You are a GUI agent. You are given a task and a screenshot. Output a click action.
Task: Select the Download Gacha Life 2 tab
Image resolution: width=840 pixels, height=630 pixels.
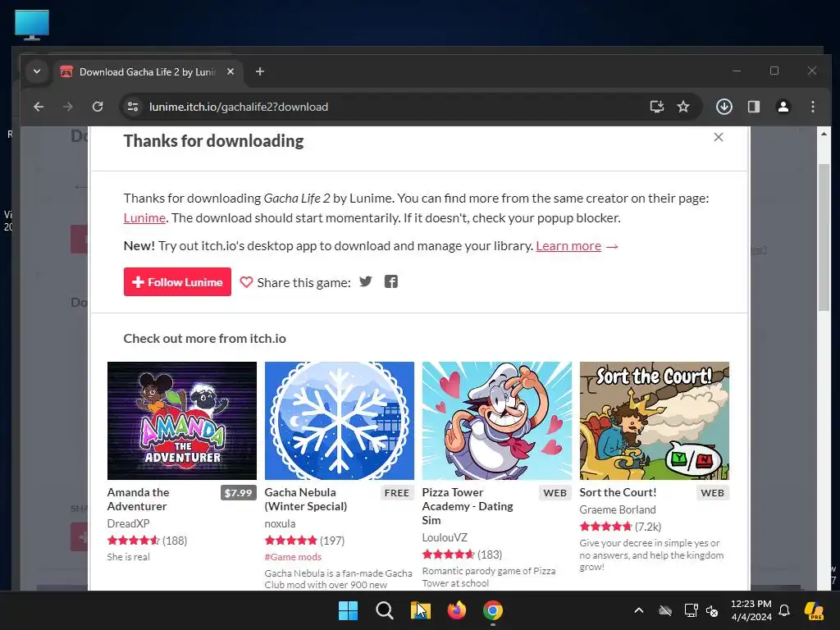pos(148,72)
